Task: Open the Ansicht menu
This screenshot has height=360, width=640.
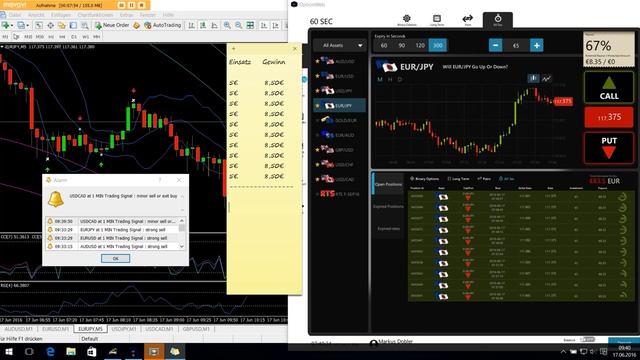Action: tap(36, 15)
